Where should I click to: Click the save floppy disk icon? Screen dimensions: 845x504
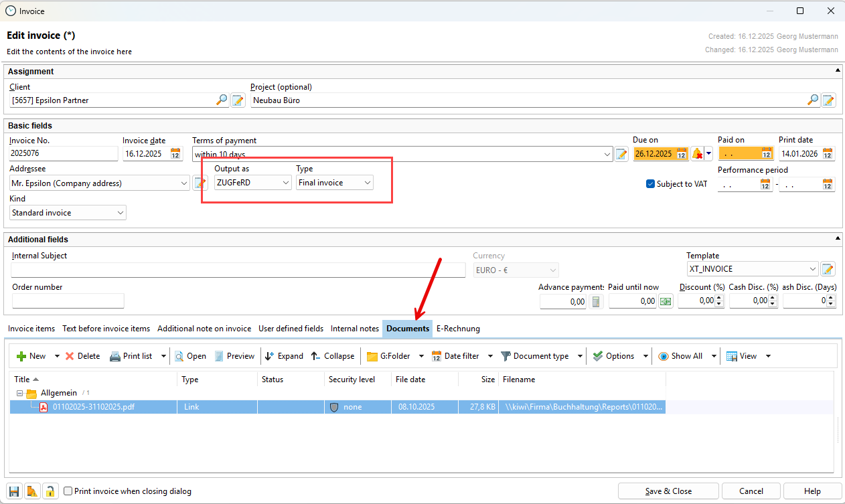[x=14, y=491]
